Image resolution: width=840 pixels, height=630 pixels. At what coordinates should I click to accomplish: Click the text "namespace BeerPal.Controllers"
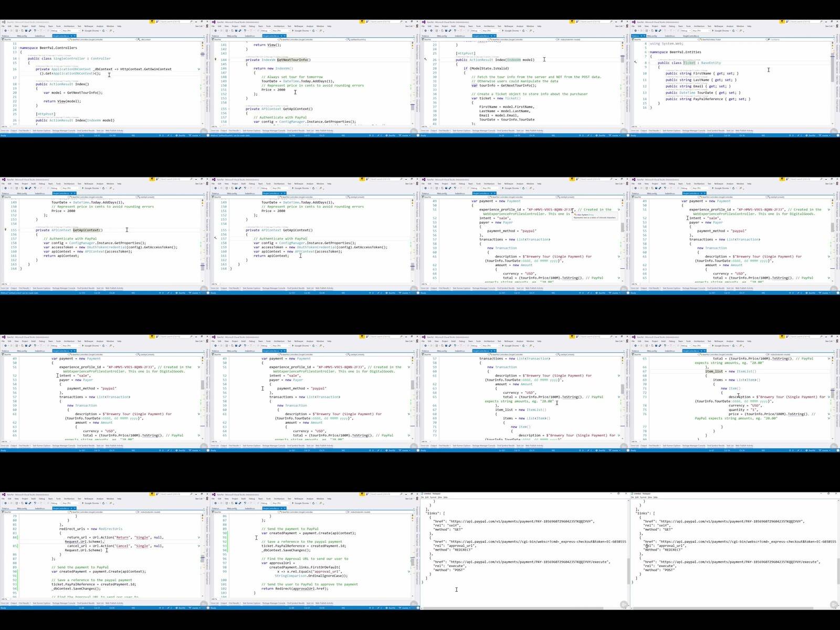point(48,48)
